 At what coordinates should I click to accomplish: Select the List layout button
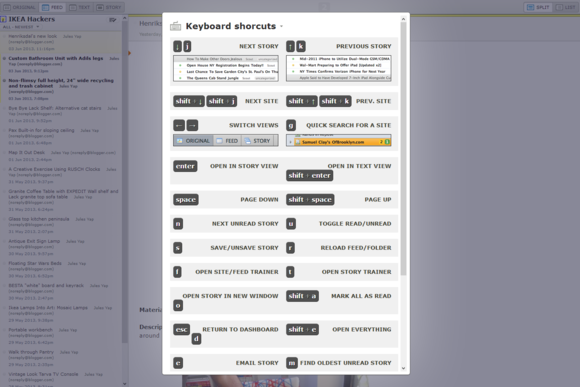[566, 7]
